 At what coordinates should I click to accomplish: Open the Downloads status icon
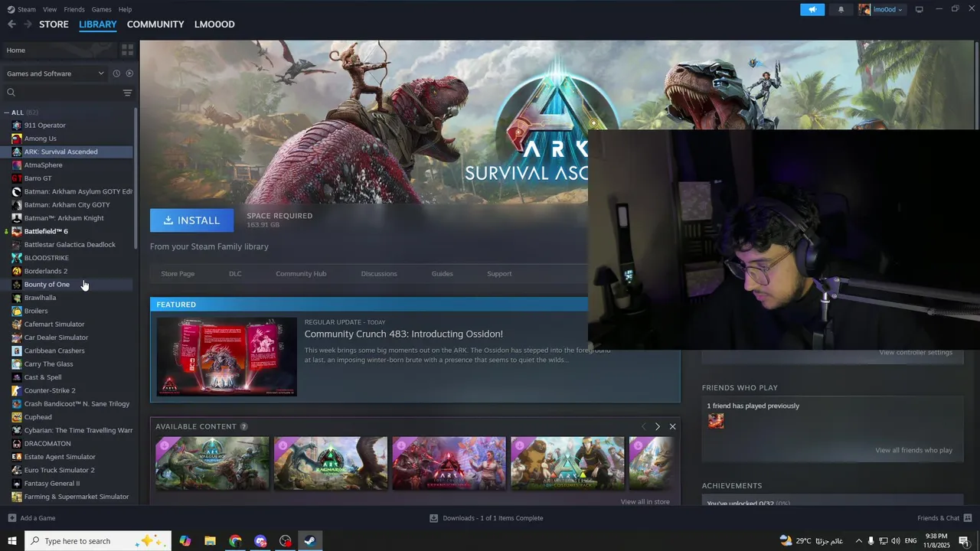434,518
